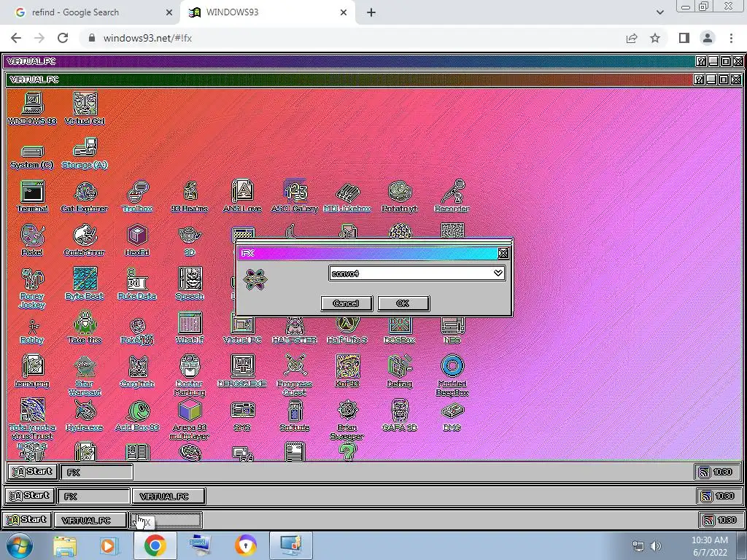Bookmark this page with the star

(x=655, y=38)
